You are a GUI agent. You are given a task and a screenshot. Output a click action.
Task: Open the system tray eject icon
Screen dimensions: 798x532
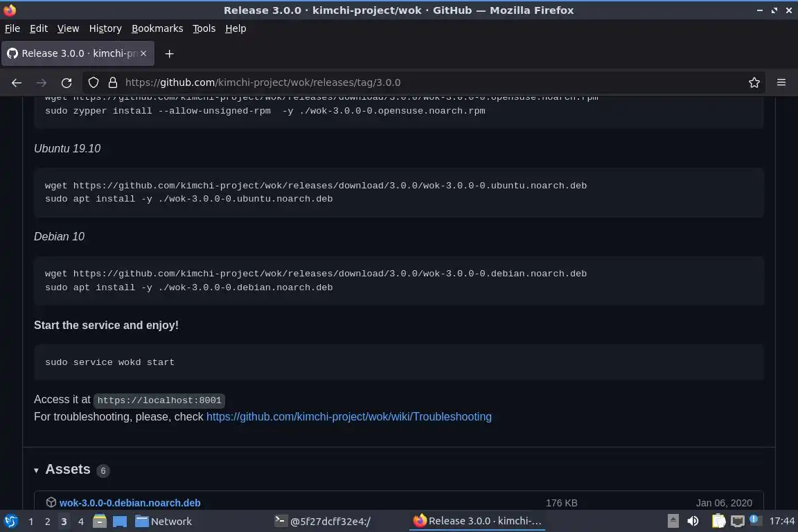point(673,521)
